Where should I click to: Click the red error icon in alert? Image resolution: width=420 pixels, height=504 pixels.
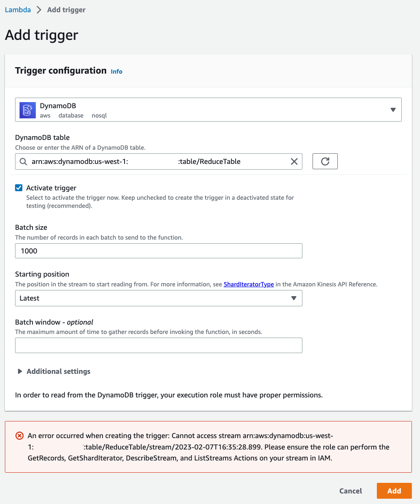(20, 436)
